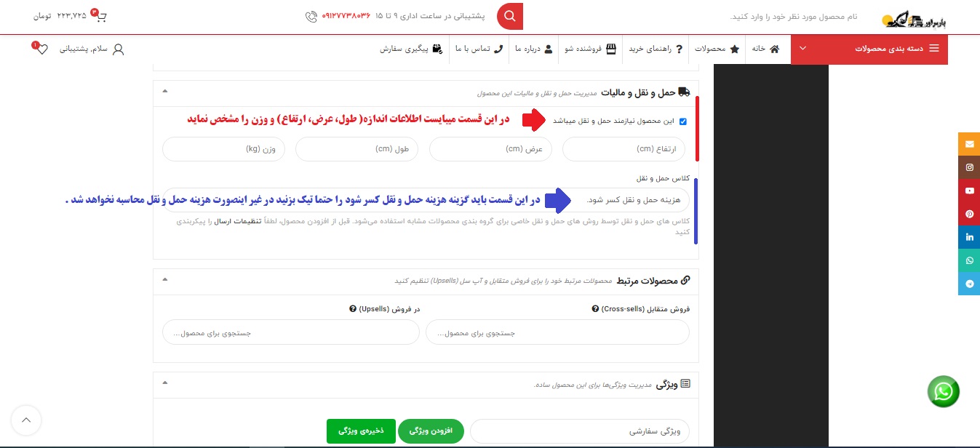Click the email sidebar icon
This screenshot has width=980, height=448.
pyautogui.click(x=969, y=144)
